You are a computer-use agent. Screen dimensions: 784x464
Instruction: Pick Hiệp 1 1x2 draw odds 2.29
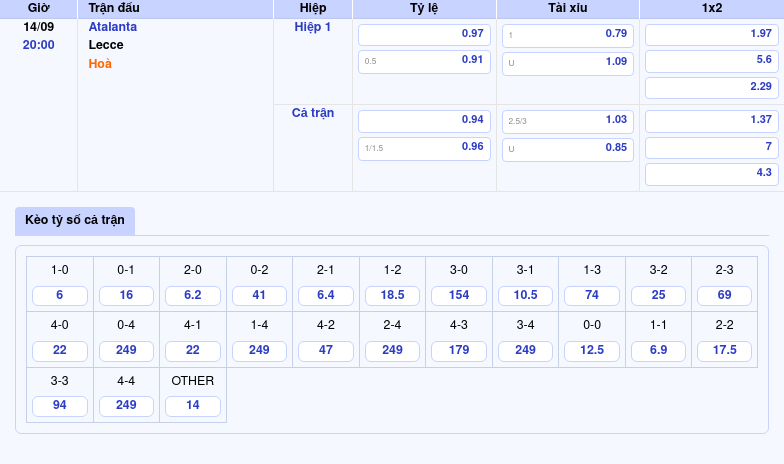click(712, 88)
